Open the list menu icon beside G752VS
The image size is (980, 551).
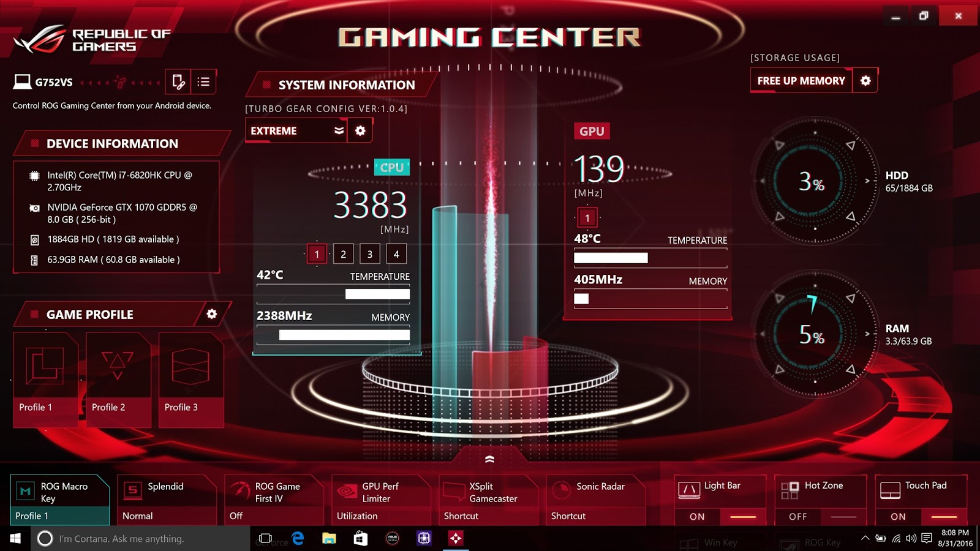[x=203, y=81]
